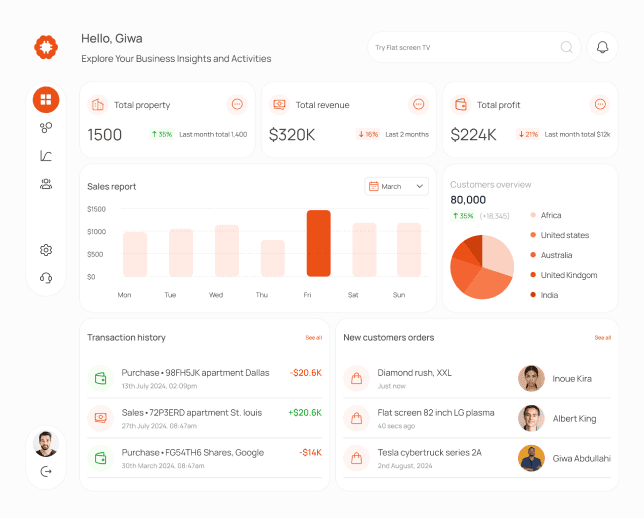Open the notifications bell icon

tap(602, 47)
